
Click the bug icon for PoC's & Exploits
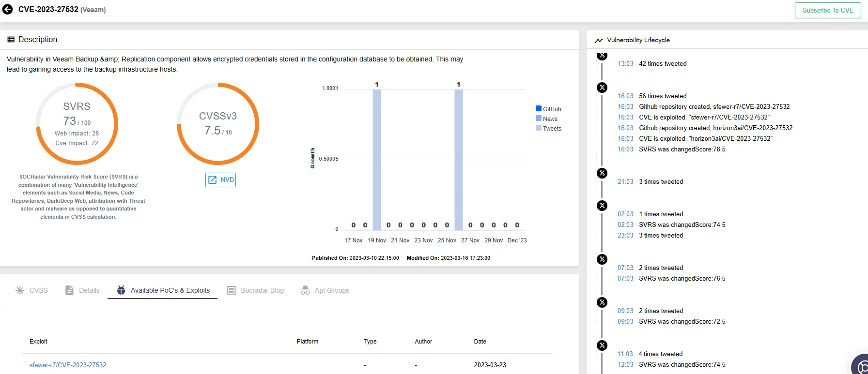click(x=121, y=290)
